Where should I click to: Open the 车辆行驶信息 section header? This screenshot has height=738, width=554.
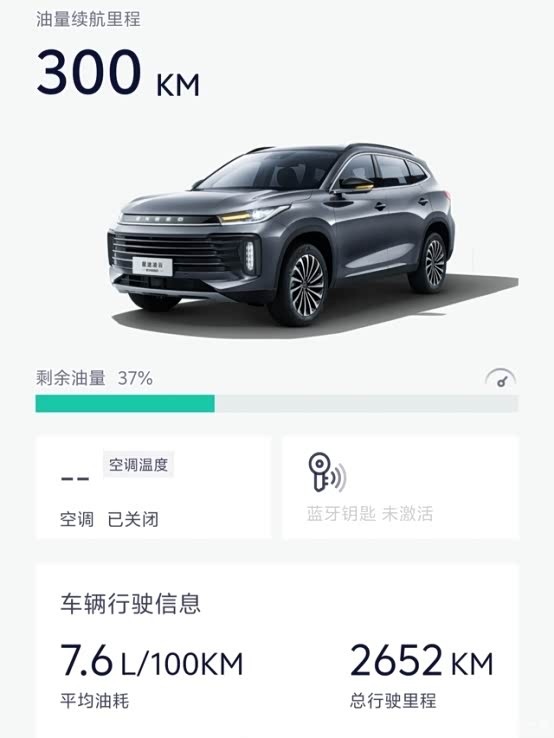point(130,603)
